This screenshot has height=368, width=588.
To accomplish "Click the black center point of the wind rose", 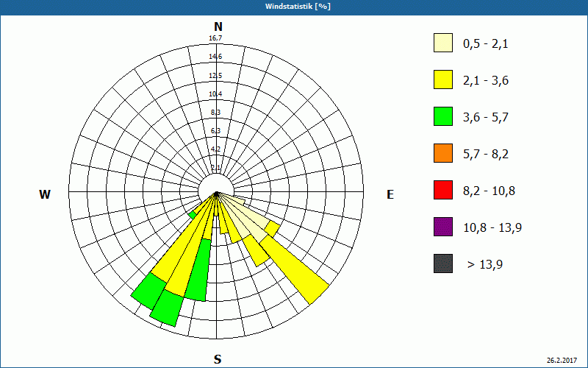I will tap(216, 194).
